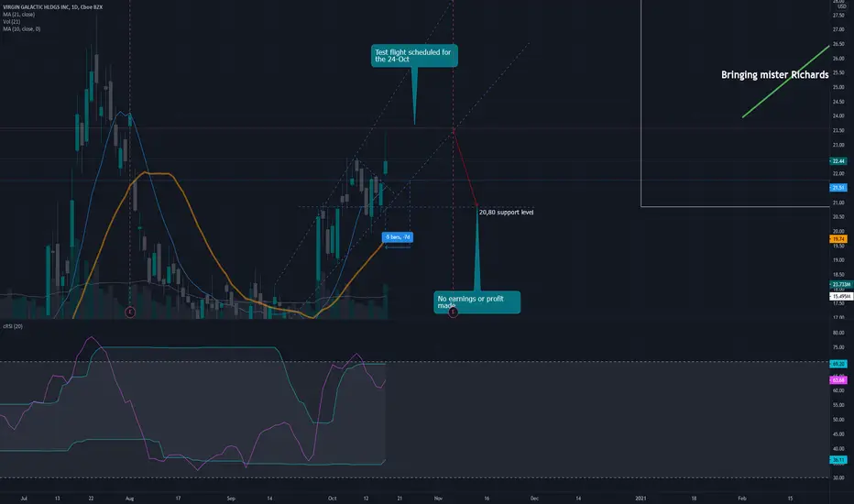This screenshot has height=504, width=854.
Task: Click the Aug label on time axis
Action: point(129,499)
